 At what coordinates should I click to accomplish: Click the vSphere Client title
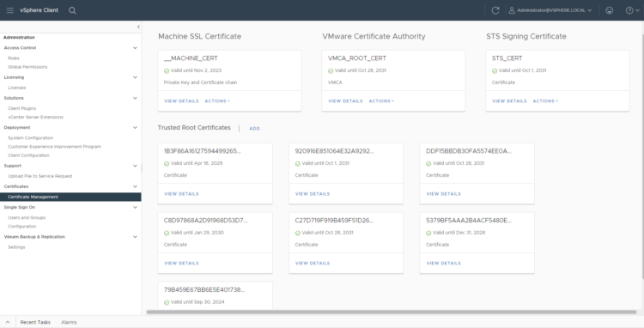click(x=39, y=10)
